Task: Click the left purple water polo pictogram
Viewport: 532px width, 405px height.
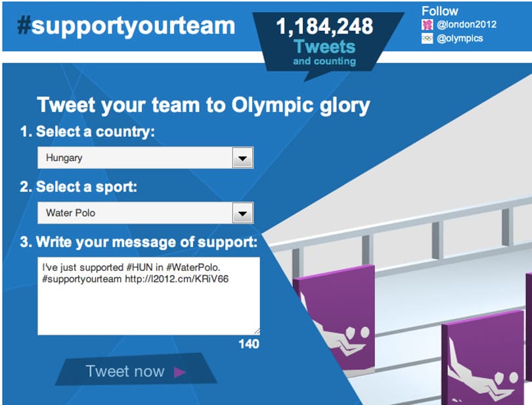Action: coord(335,320)
